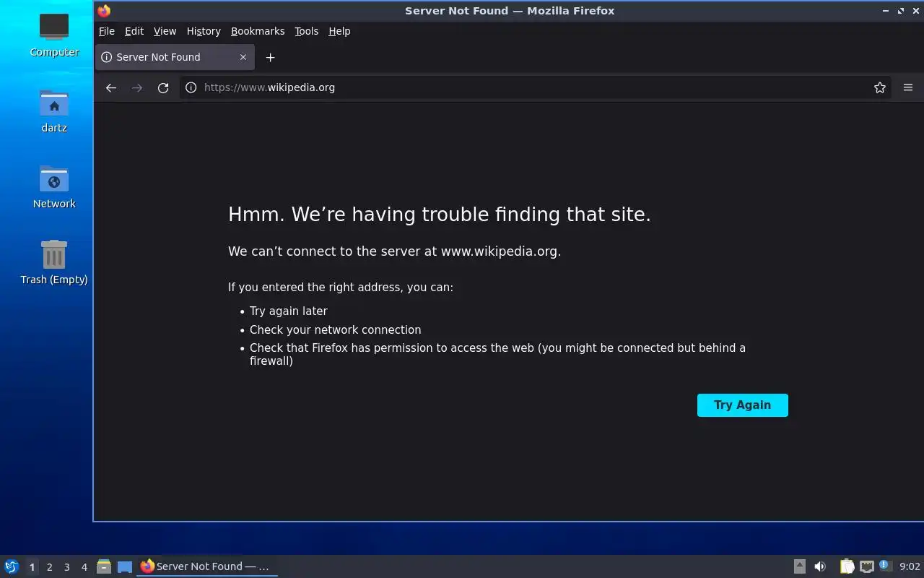Close the Server Not Found tab
Screen dimensions: 924x578
click(243, 57)
